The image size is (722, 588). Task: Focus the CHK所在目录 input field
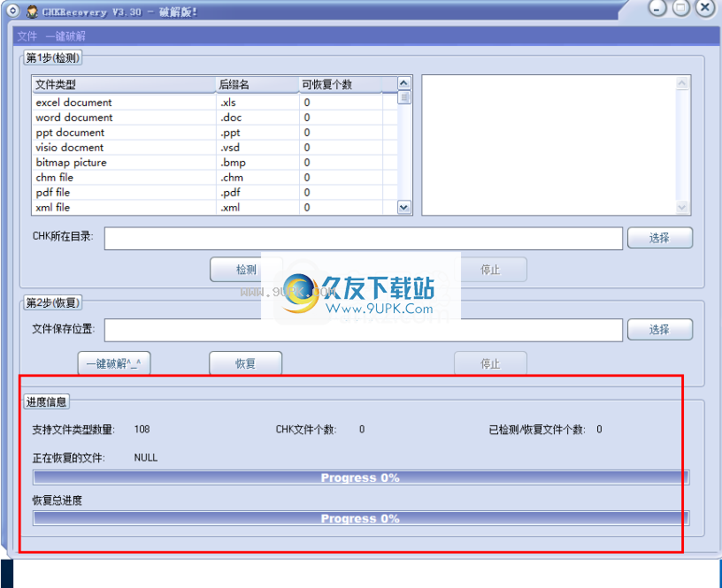click(364, 239)
